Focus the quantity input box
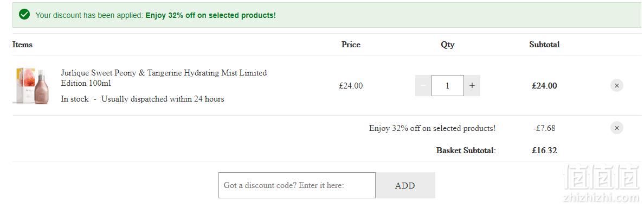Image resolution: width=644 pixels, height=207 pixels. click(447, 86)
